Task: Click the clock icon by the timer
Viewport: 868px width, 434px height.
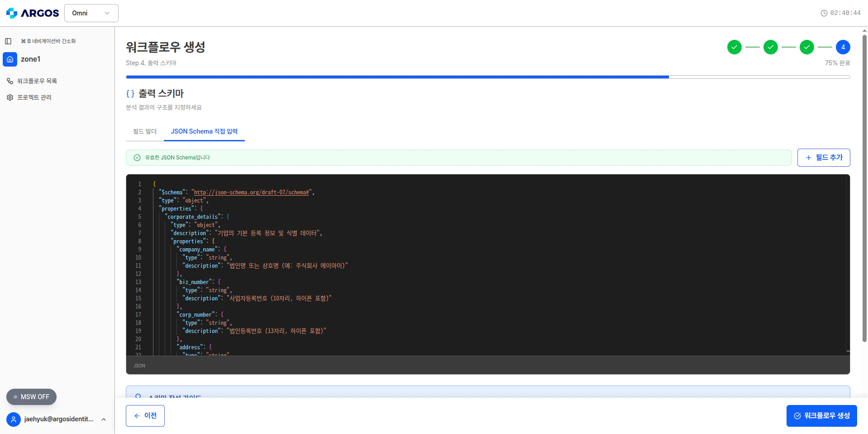Action: click(824, 13)
